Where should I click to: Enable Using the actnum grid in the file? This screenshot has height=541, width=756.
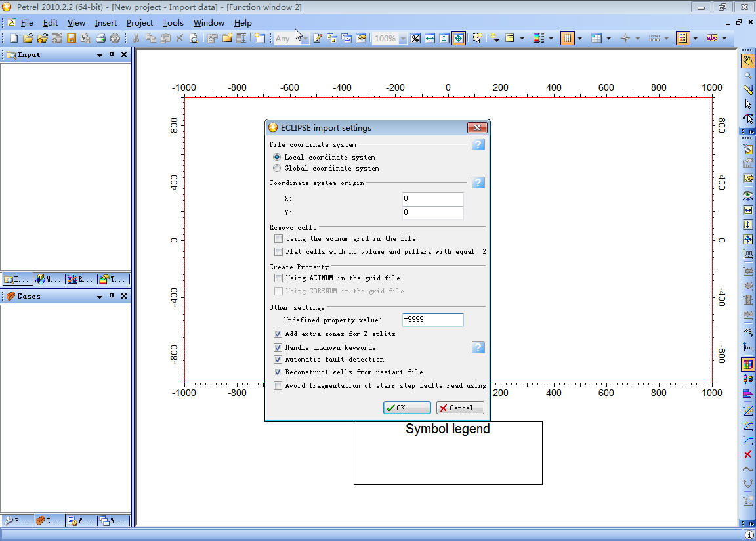click(278, 239)
